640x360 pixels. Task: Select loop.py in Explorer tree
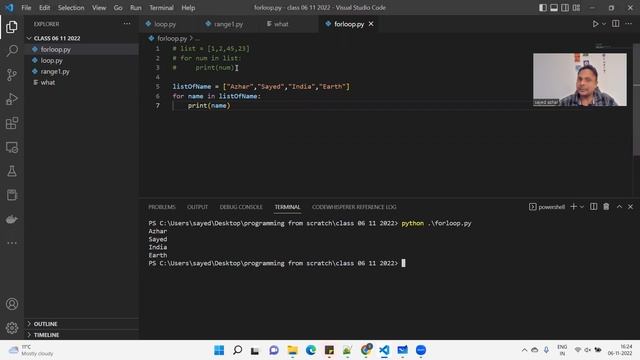pos(82,60)
